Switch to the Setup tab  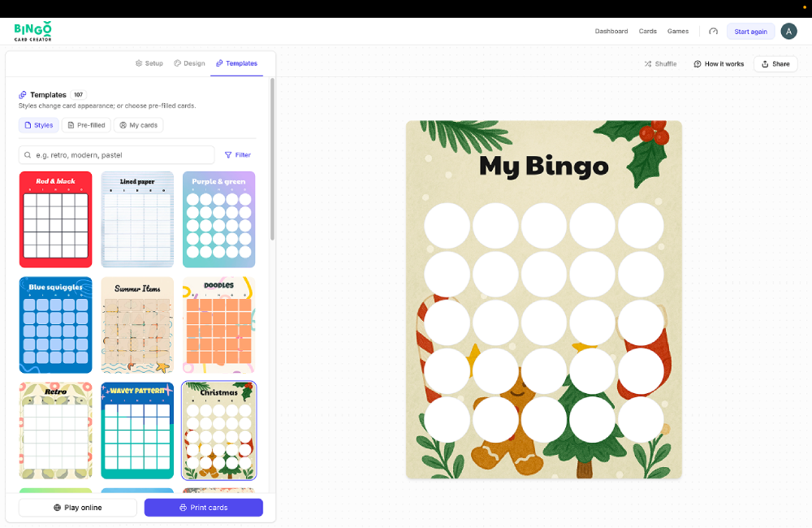coord(149,63)
